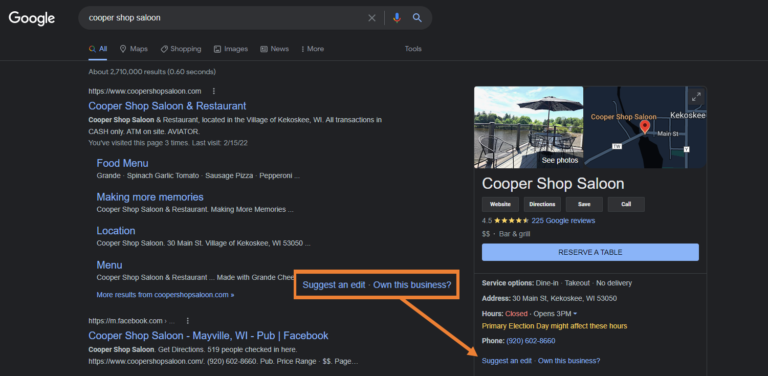The image size is (768, 376).
Task: Click the RESERVE A TABLE button
Action: [590, 252]
